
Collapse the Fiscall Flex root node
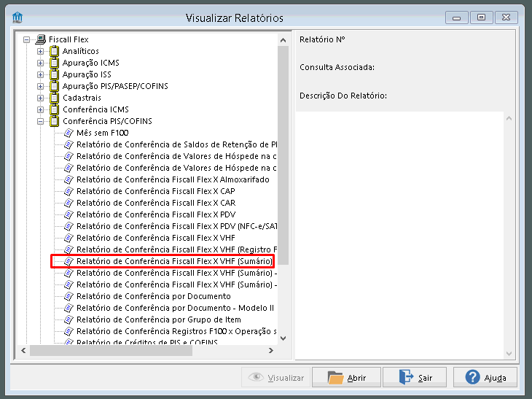[x=26, y=39]
